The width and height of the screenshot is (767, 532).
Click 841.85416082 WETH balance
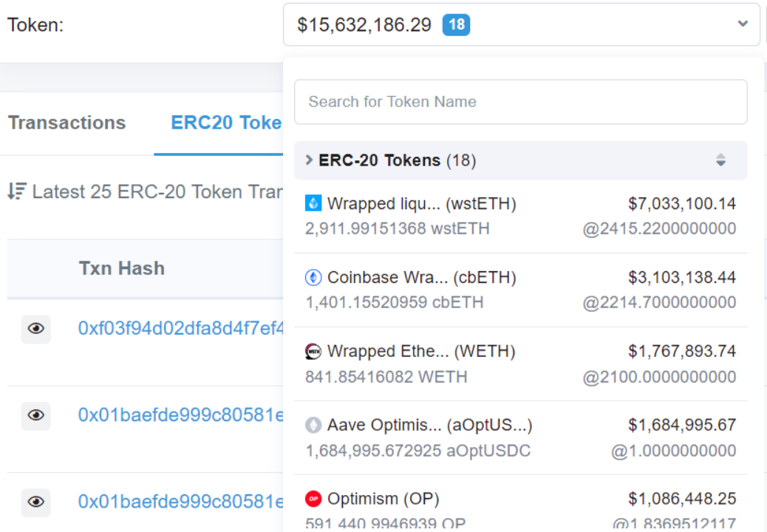(386, 377)
